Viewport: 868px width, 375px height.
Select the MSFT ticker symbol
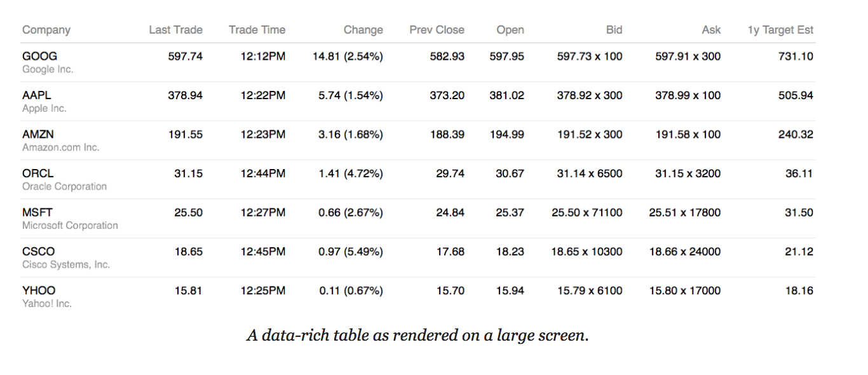coord(37,212)
